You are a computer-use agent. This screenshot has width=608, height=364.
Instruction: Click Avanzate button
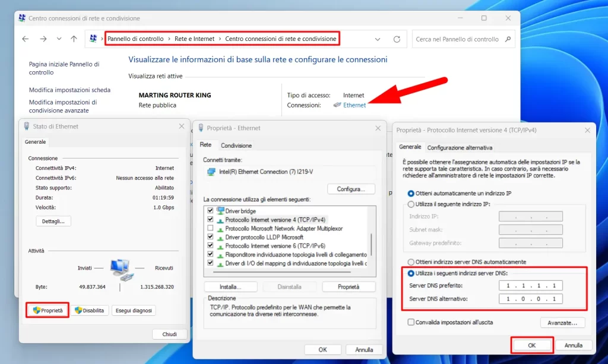point(562,322)
